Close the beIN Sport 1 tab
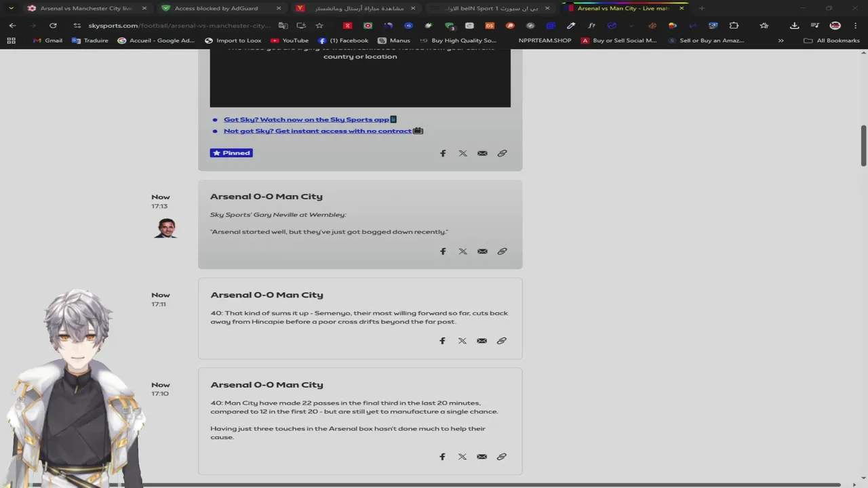This screenshot has width=868, height=488. pos(547,8)
